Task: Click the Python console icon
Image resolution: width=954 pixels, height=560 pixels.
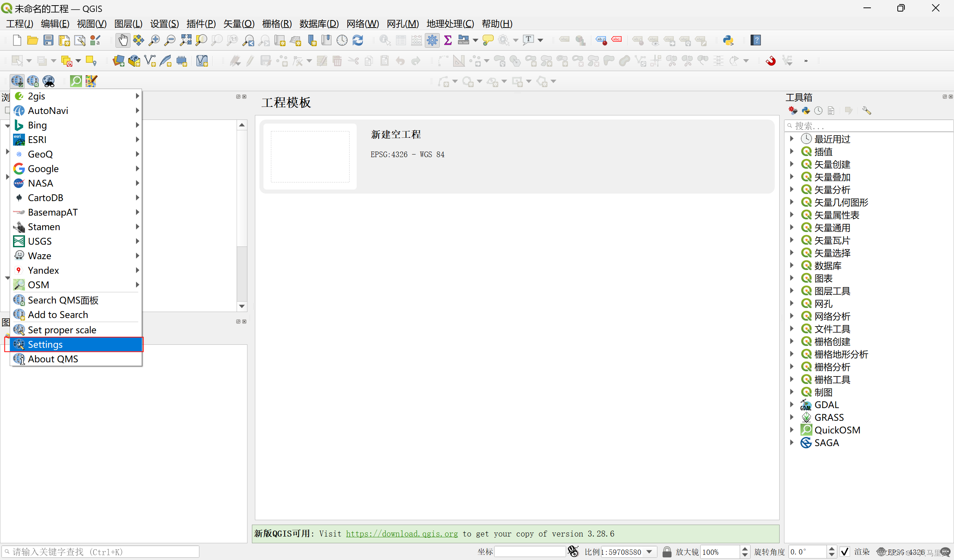Action: [x=728, y=40]
